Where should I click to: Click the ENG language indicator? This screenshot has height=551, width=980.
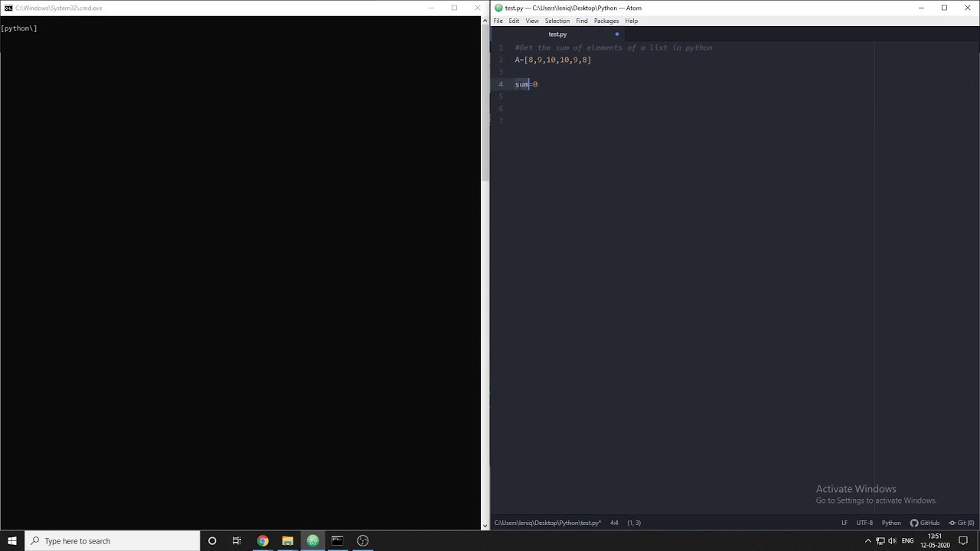tap(907, 540)
